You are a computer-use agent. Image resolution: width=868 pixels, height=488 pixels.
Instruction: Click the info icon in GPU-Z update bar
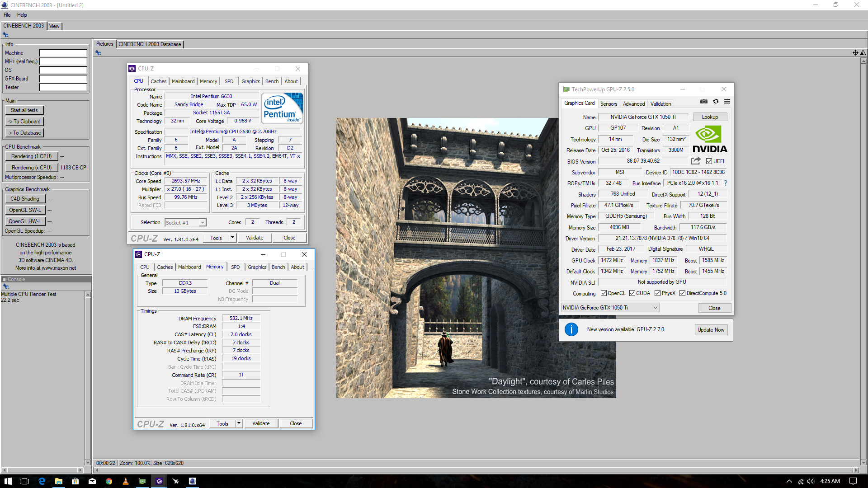(x=571, y=329)
